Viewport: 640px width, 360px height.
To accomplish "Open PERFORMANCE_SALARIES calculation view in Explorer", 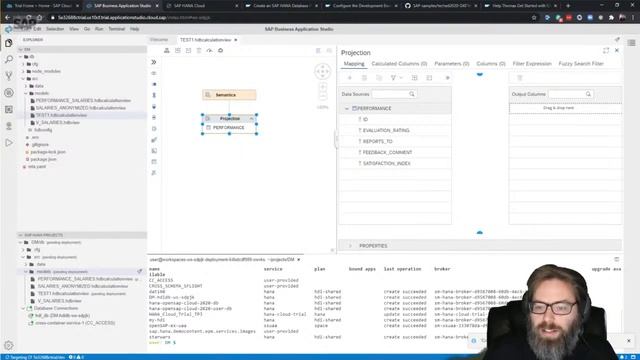I will pyautogui.click(x=83, y=100).
